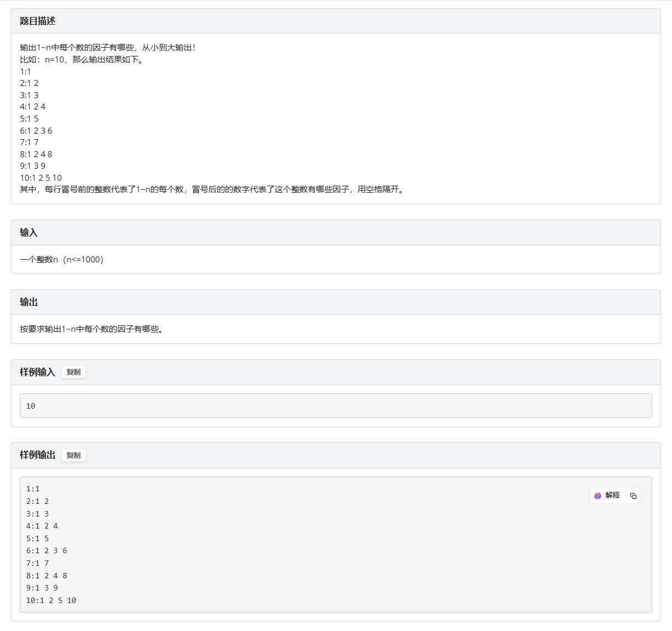Click the text '按要求输出1~n中每个数的因子有哪些。'

tap(91, 329)
